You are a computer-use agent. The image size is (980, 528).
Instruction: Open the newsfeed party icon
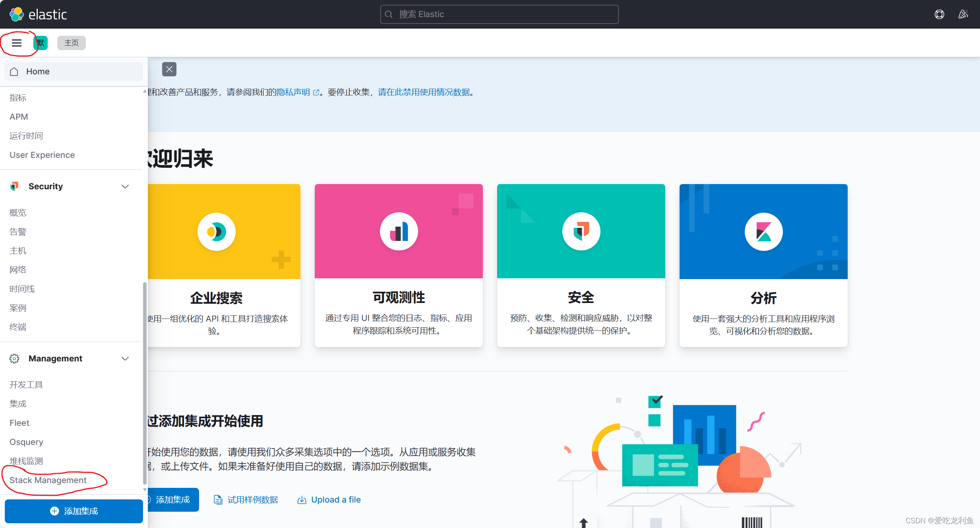click(963, 14)
